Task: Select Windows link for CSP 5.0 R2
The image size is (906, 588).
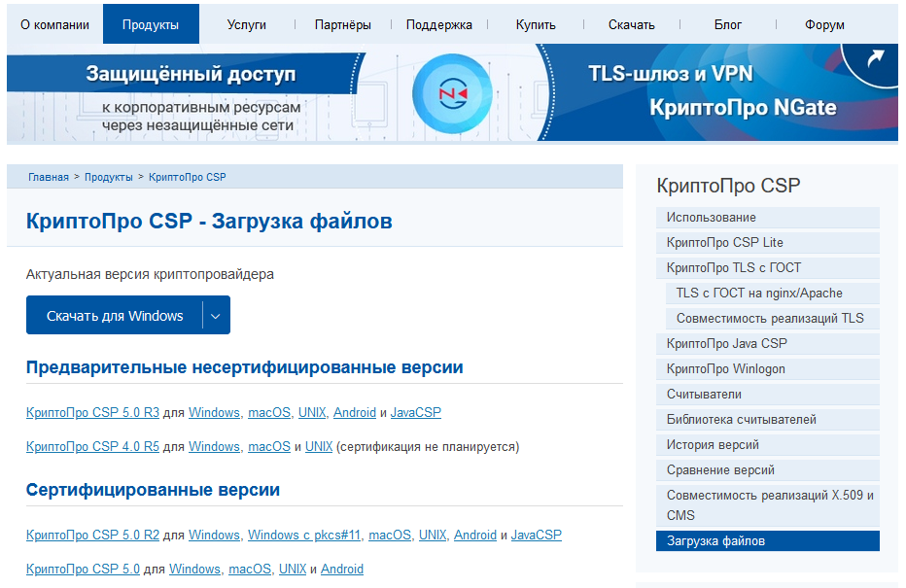Action: (x=214, y=535)
